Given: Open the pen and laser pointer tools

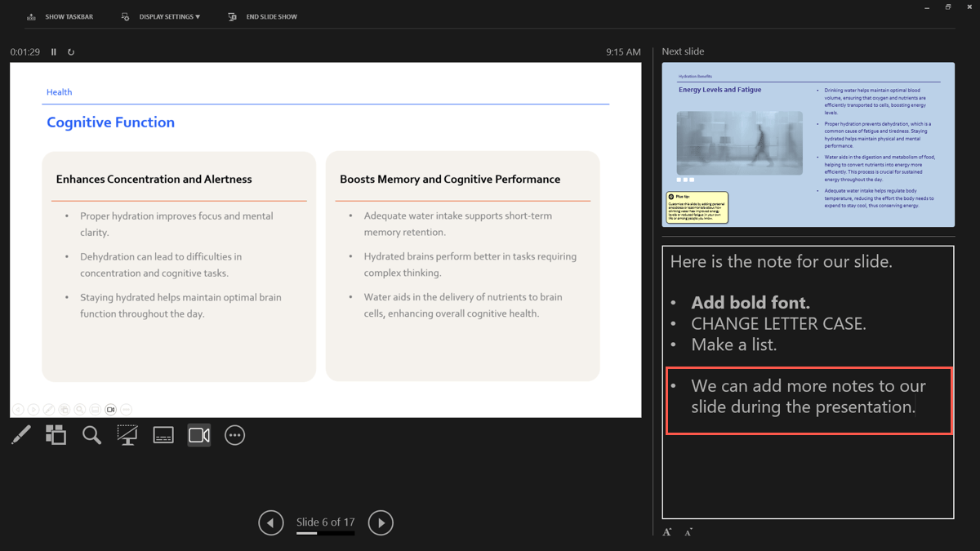Looking at the screenshot, I should [x=21, y=435].
